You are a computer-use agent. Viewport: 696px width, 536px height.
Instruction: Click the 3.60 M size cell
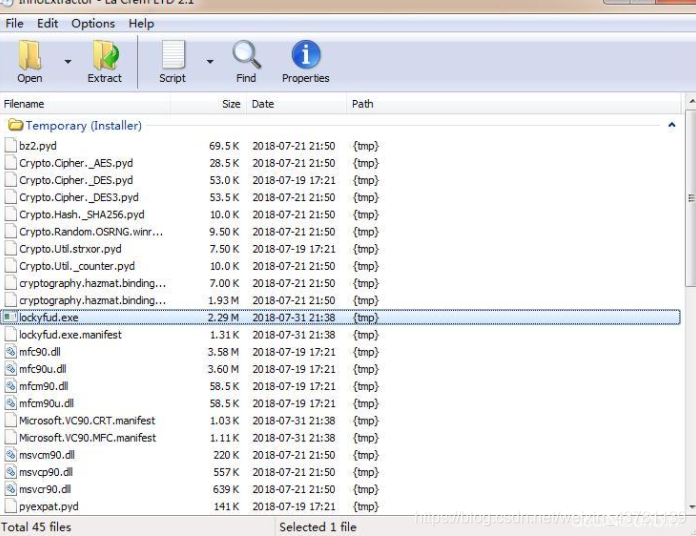pos(223,369)
